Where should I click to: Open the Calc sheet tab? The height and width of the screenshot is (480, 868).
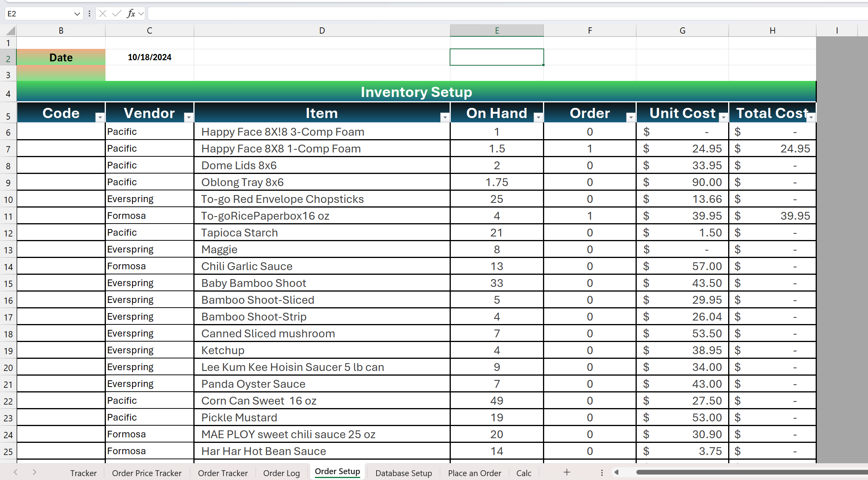[x=524, y=473]
